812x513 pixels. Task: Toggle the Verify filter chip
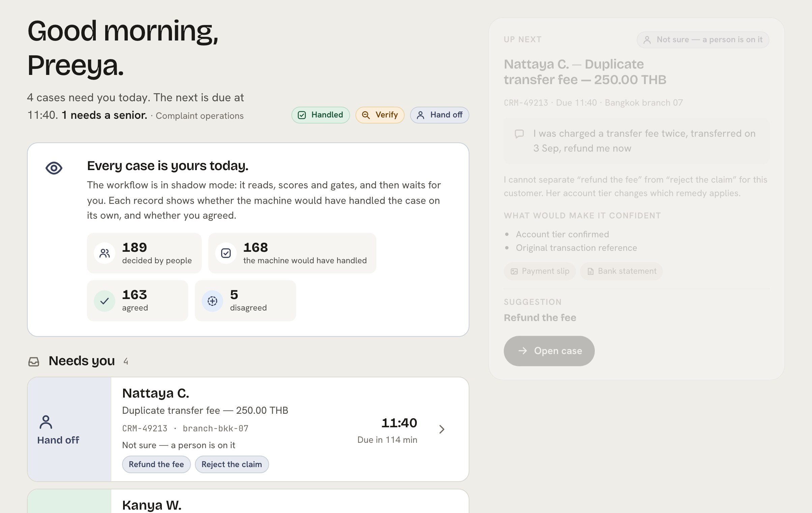[380, 115]
